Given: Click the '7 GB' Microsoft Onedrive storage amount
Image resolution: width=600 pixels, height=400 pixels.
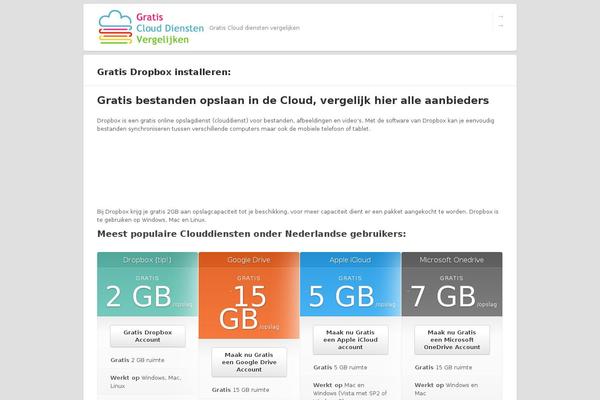Looking at the screenshot, I should (x=443, y=296).
